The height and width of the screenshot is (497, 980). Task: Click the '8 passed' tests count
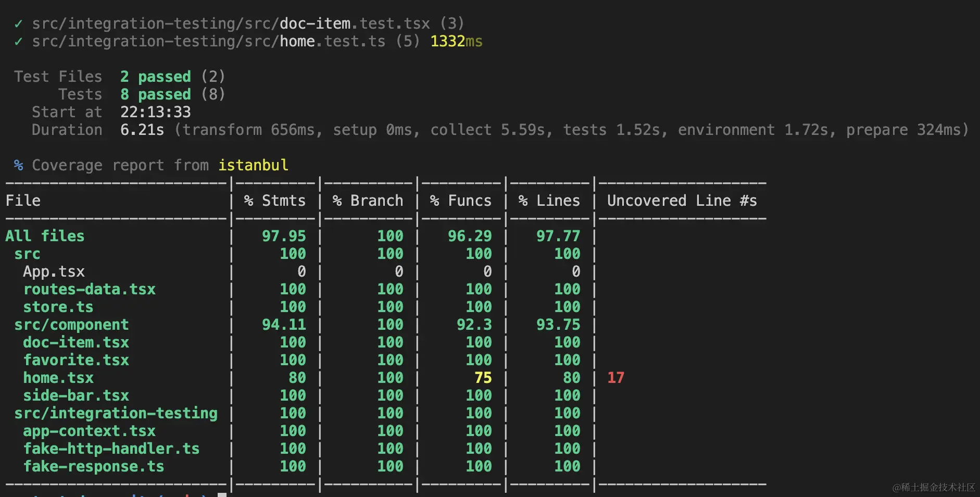(x=156, y=94)
